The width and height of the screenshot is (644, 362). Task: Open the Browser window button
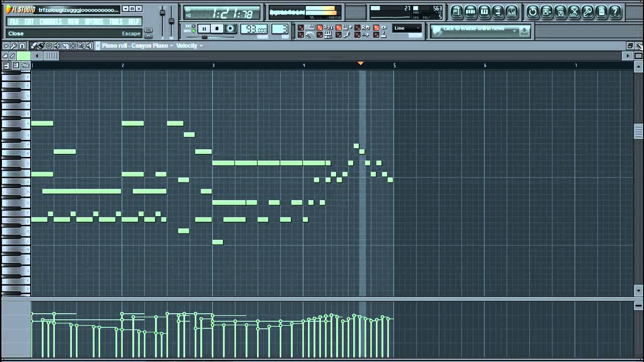tap(498, 12)
